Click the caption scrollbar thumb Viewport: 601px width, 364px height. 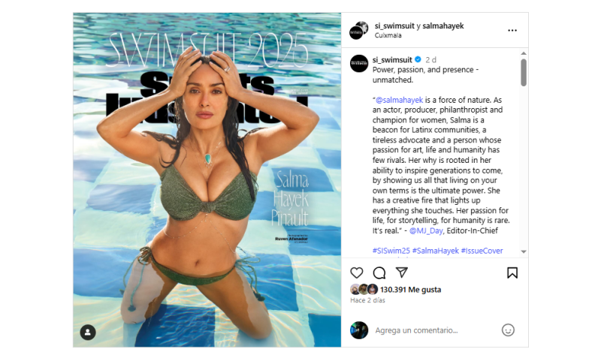pyautogui.click(x=524, y=72)
